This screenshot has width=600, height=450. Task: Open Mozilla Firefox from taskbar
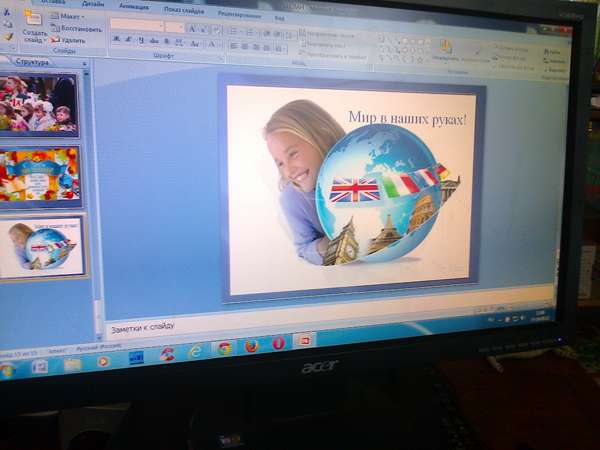click(251, 345)
